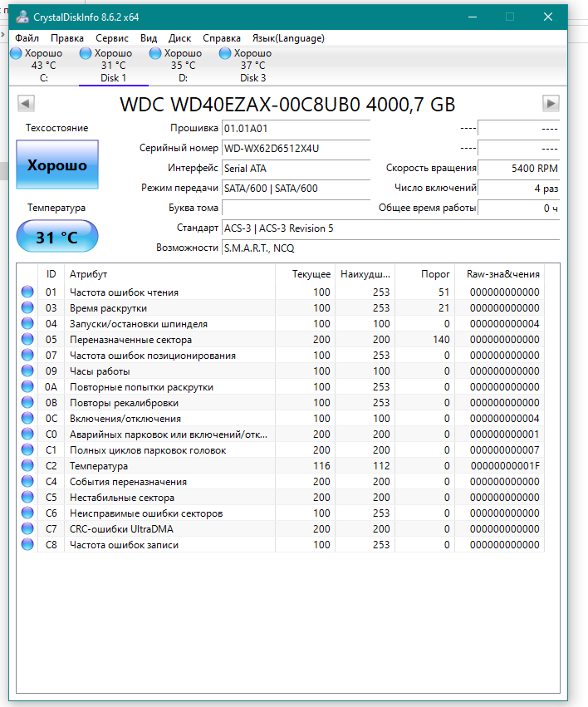
Task: Click status orb for Переназначенные сектора row
Action: 27,339
